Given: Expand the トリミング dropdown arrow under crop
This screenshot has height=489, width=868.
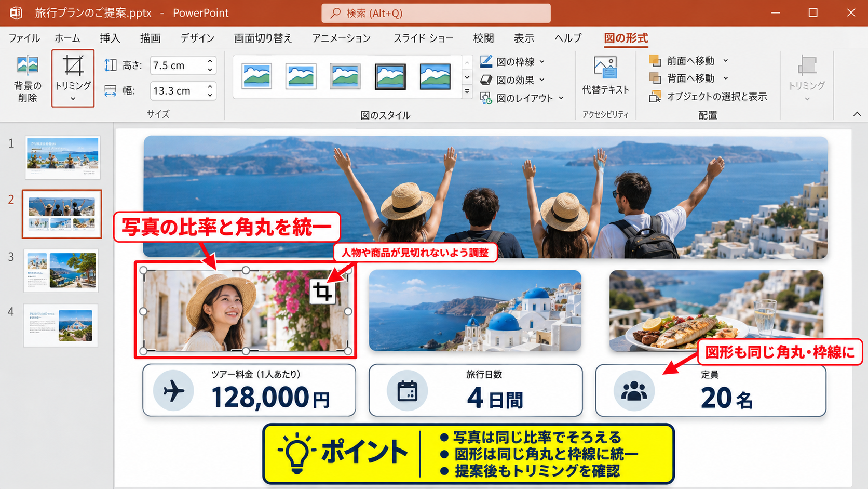Looking at the screenshot, I should (73, 99).
